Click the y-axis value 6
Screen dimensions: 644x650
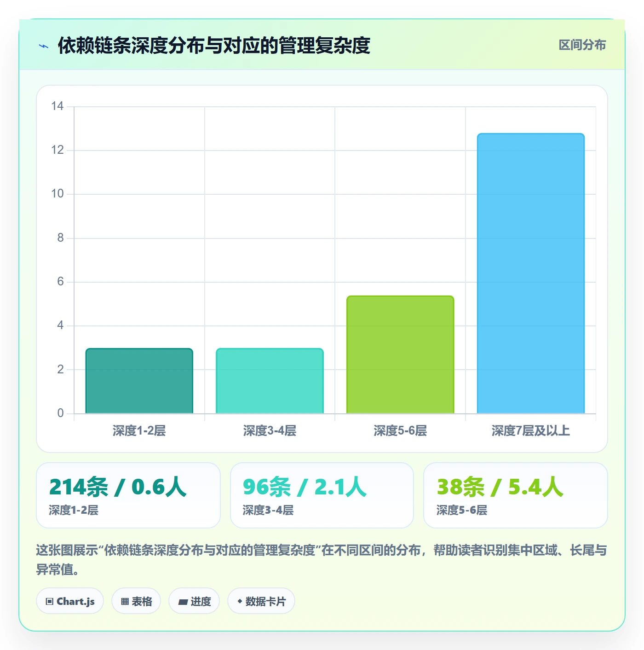pos(60,282)
